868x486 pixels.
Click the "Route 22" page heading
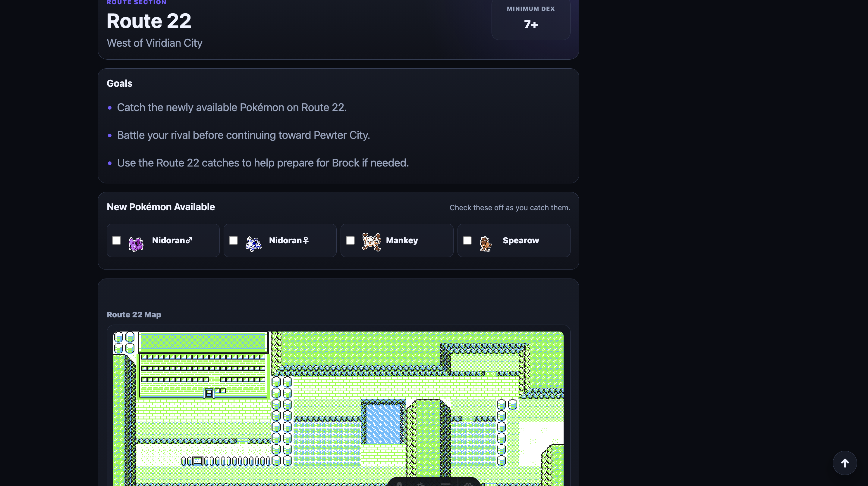[x=149, y=21]
